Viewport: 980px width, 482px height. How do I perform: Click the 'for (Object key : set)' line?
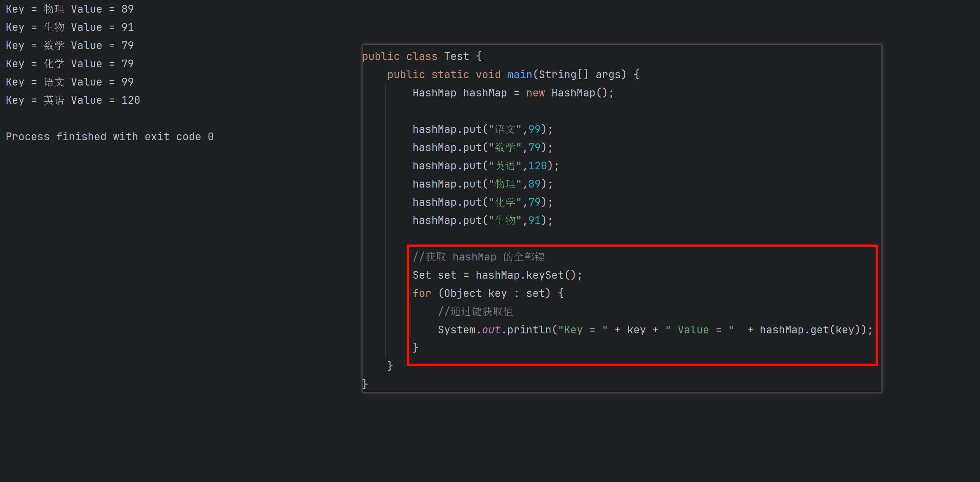point(488,294)
